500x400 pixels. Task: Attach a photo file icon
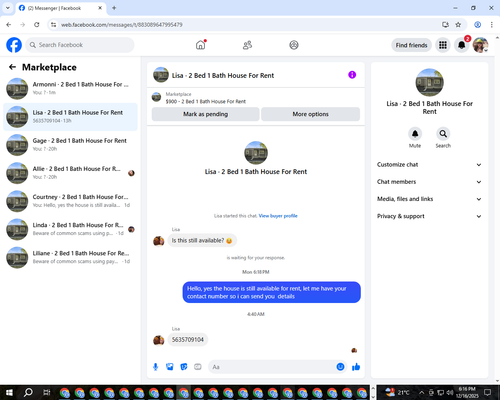pos(170,367)
